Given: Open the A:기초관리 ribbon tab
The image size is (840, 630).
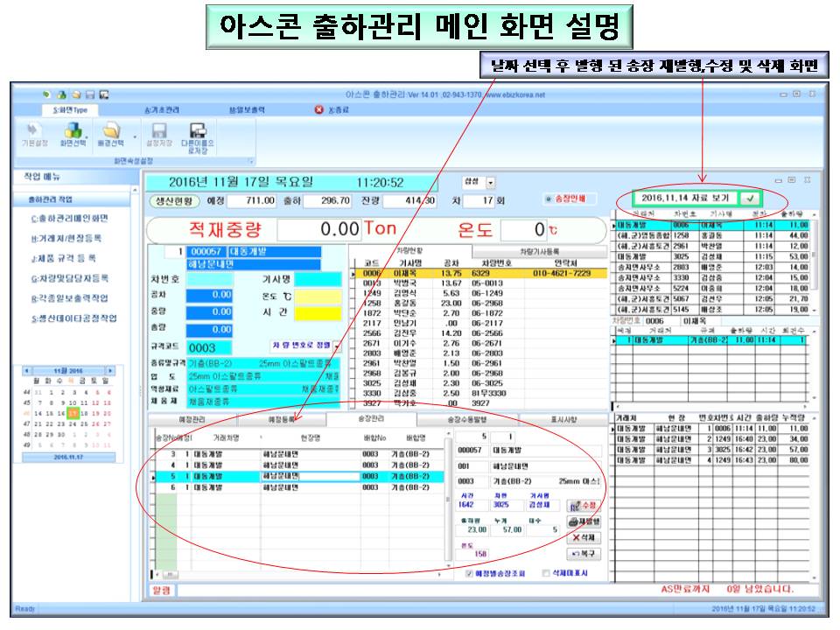Looking at the screenshot, I should click(162, 110).
